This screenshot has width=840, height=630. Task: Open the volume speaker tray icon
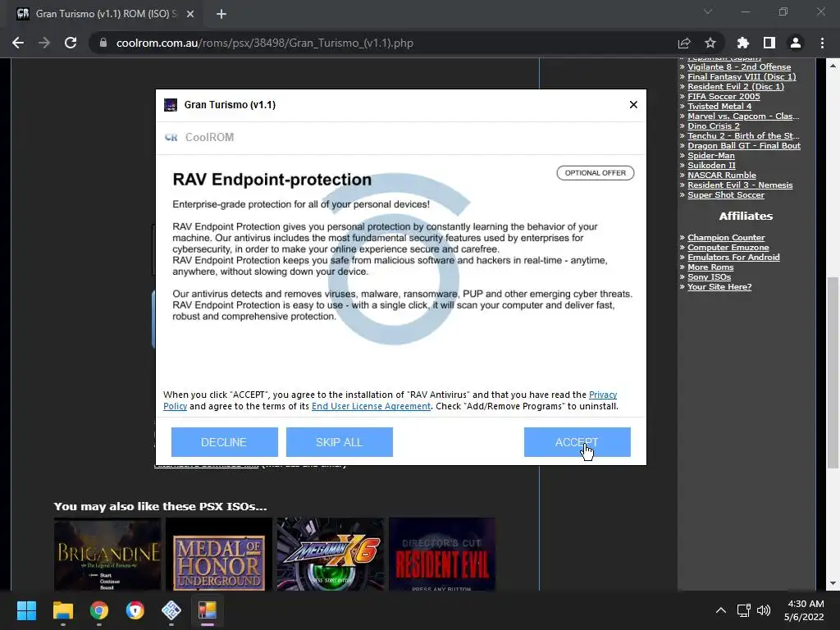point(764,610)
